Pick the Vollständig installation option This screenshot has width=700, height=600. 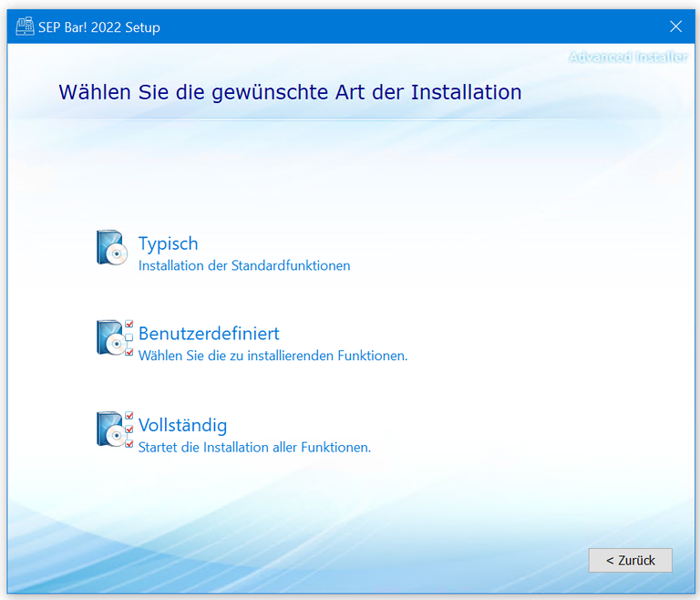[x=182, y=425]
